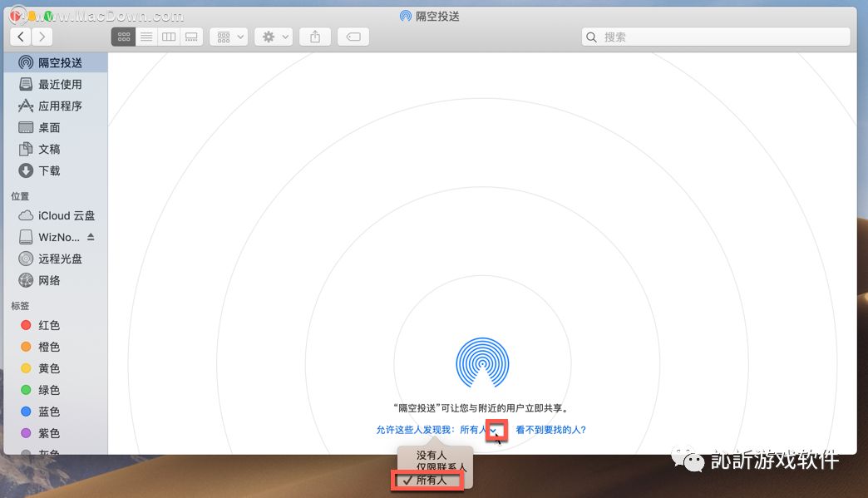Select the 蓝色 blue tag

point(56,412)
